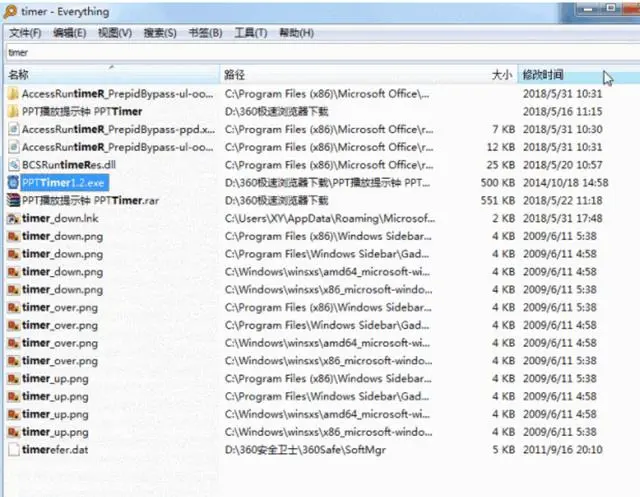This screenshot has width=640, height=497.
Task: Click file icon of the 12 KB AccessRuntimeR_PrepidBypass-ul-oo file
Action: point(13,147)
